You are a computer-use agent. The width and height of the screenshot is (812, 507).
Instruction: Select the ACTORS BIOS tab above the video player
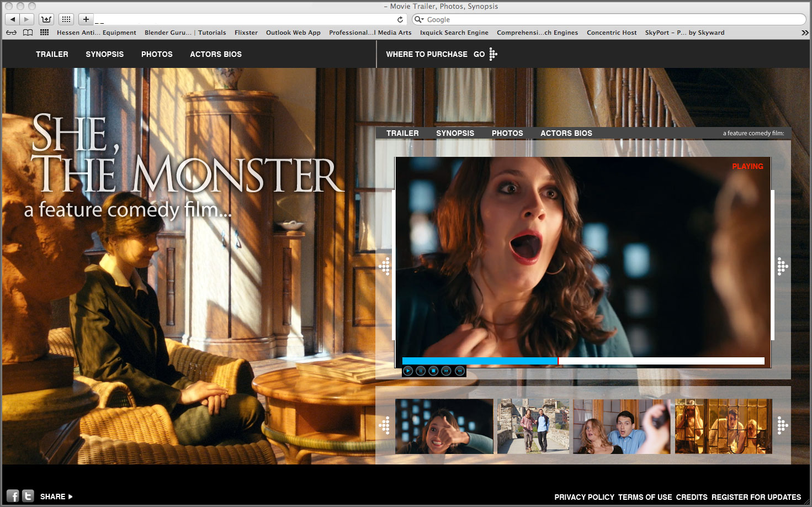click(x=566, y=133)
